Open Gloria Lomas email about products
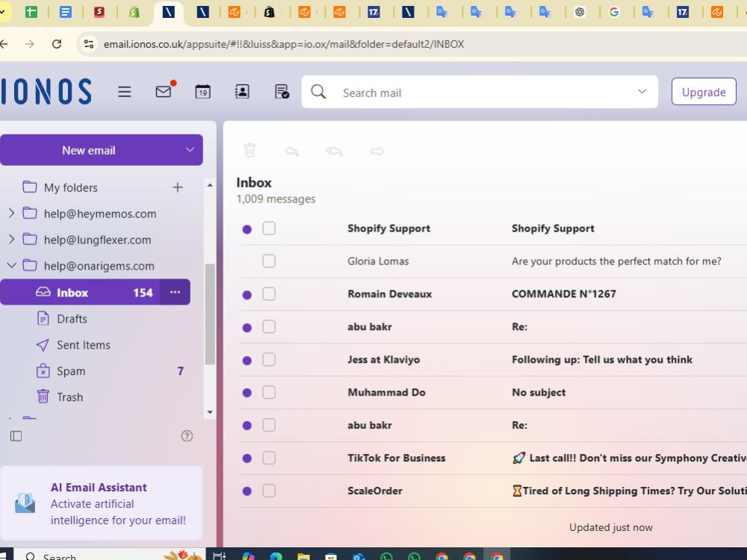Image resolution: width=747 pixels, height=560 pixels. click(616, 261)
